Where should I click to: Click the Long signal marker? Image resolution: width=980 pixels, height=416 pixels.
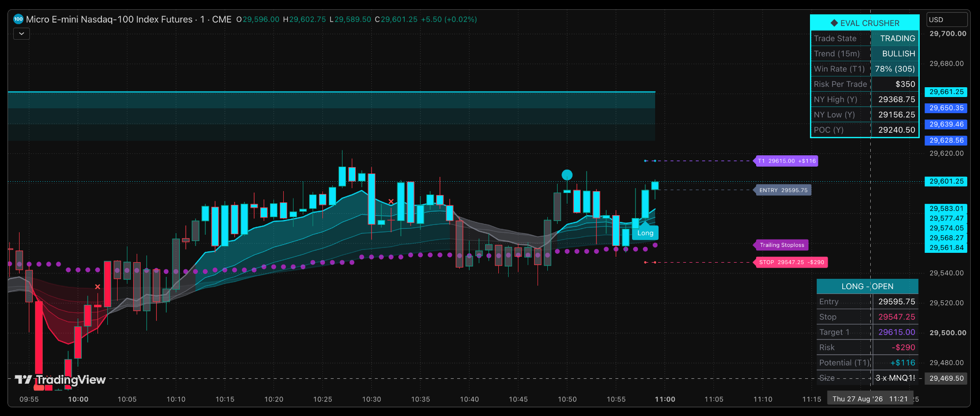(x=645, y=233)
